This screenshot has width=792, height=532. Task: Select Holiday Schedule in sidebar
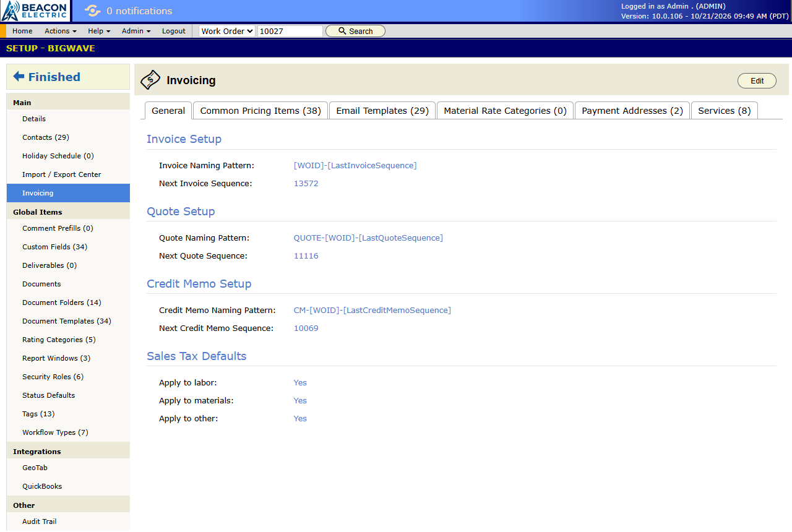(x=68, y=156)
